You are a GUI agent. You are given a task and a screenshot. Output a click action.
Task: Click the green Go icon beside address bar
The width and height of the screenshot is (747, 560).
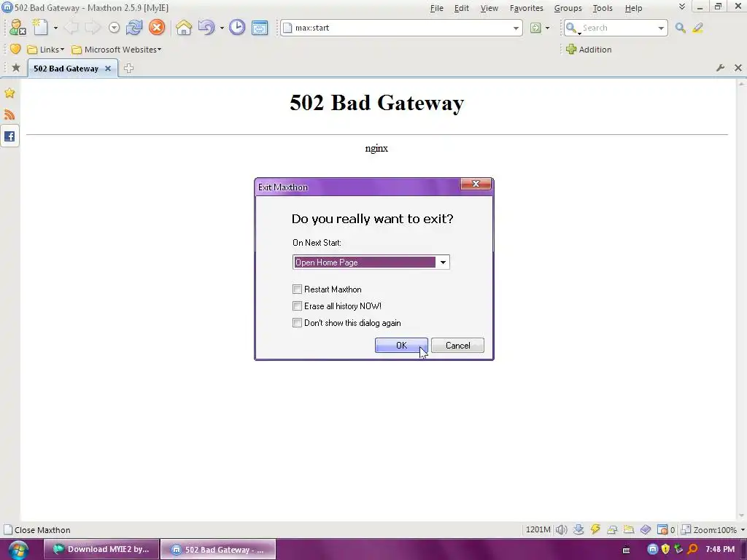(x=535, y=28)
